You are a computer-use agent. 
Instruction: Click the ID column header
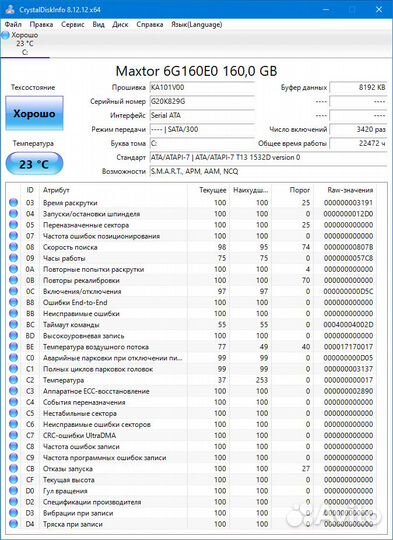click(30, 190)
